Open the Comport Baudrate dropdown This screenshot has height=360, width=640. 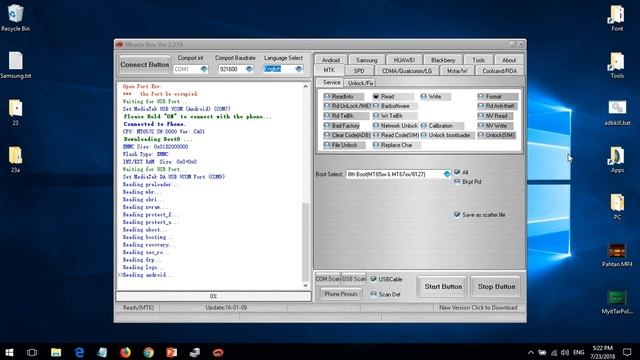coord(249,69)
